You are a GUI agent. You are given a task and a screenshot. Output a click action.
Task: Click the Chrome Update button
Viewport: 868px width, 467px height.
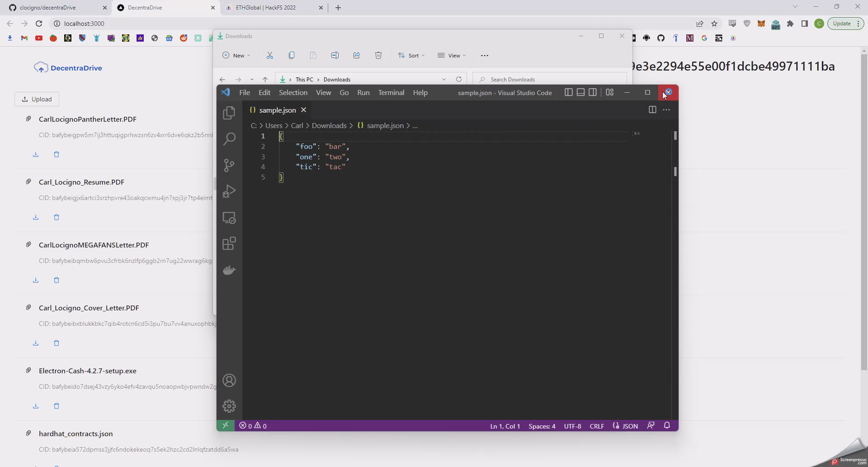coord(842,24)
